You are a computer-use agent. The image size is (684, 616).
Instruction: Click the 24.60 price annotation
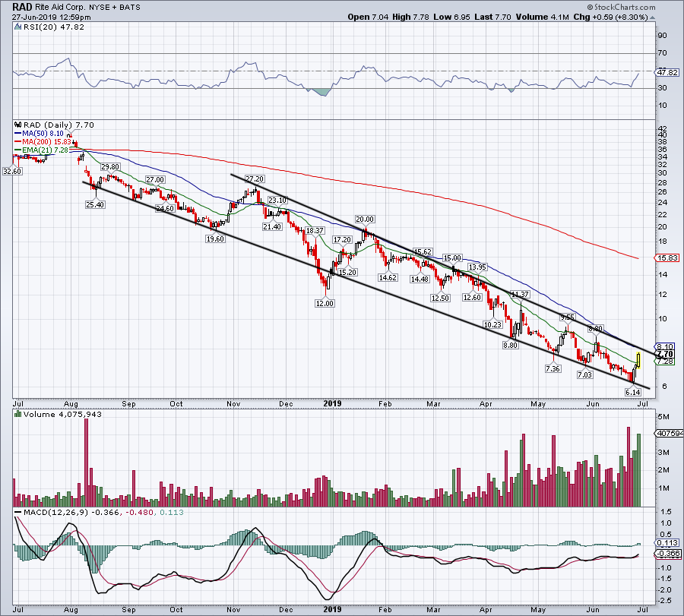pos(165,208)
